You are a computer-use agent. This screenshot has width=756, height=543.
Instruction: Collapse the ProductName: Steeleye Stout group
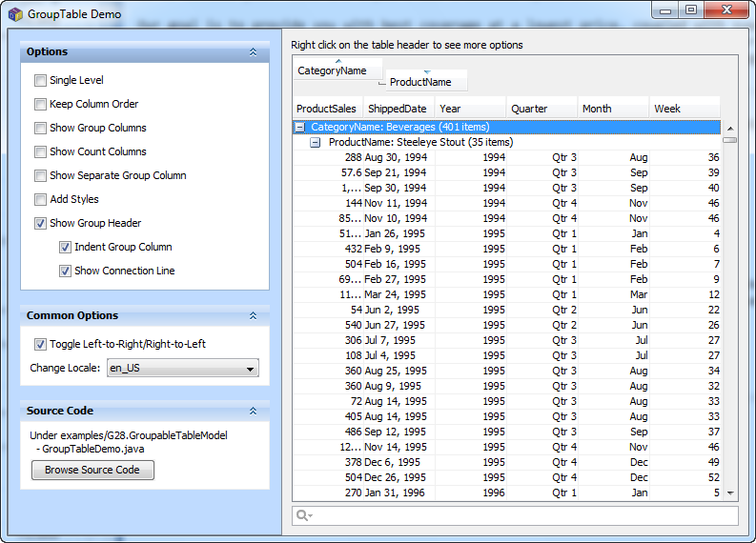(315, 143)
